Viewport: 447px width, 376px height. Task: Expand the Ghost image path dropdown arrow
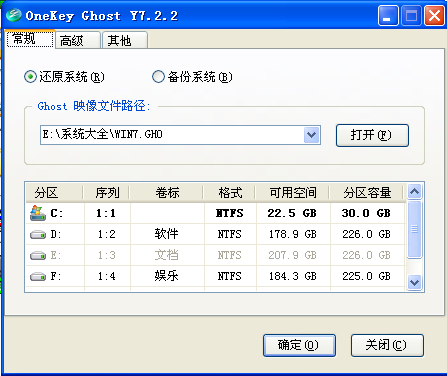click(312, 135)
